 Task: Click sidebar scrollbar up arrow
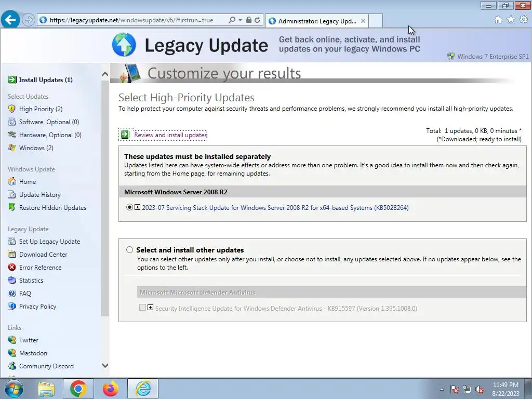click(105, 74)
